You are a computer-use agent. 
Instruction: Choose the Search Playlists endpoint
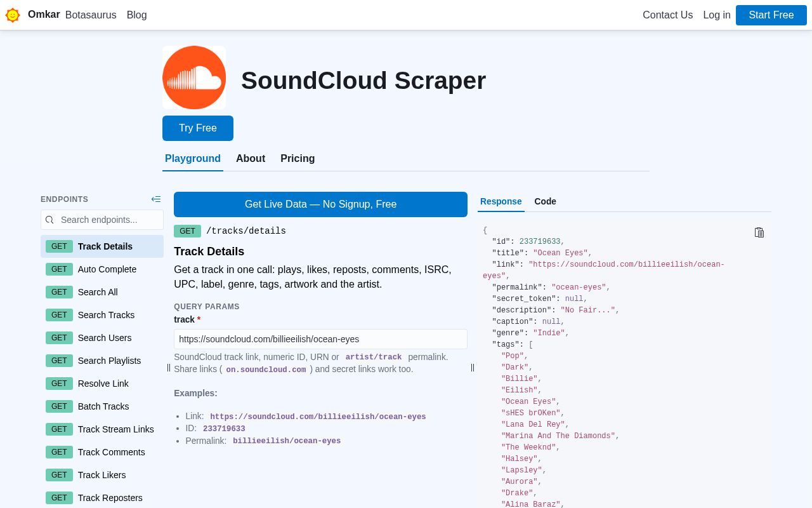pos(102,361)
